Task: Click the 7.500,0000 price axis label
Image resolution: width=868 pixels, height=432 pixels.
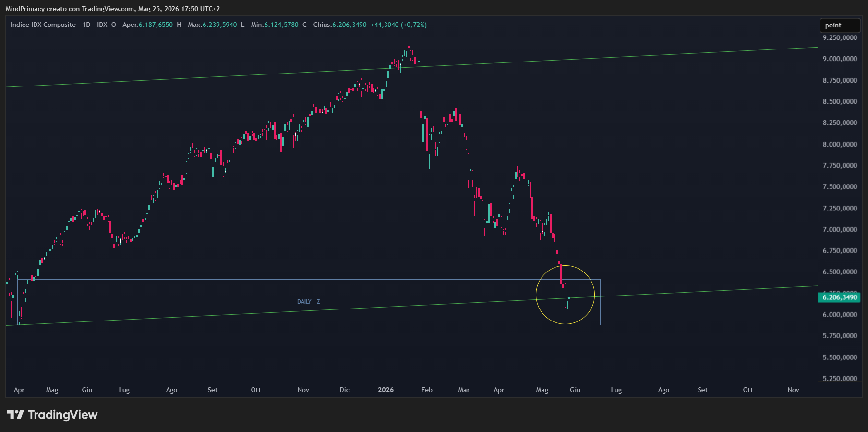Action: point(840,186)
